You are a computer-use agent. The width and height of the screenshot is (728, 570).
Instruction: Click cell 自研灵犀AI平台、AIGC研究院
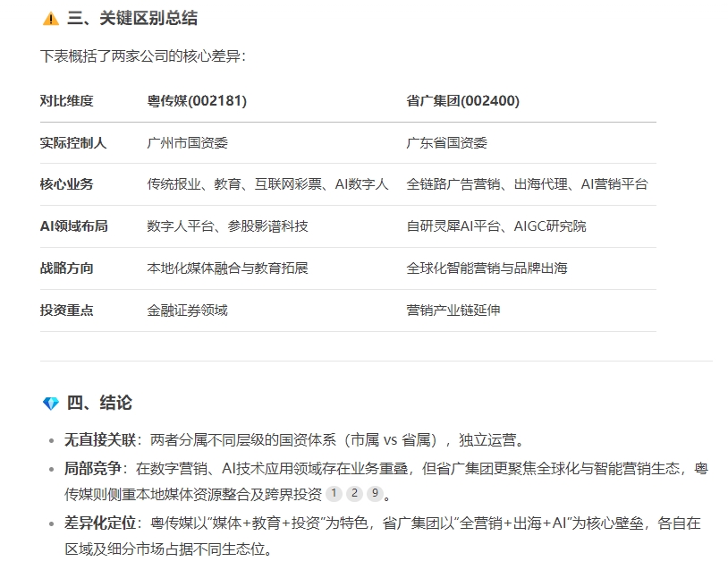point(496,226)
